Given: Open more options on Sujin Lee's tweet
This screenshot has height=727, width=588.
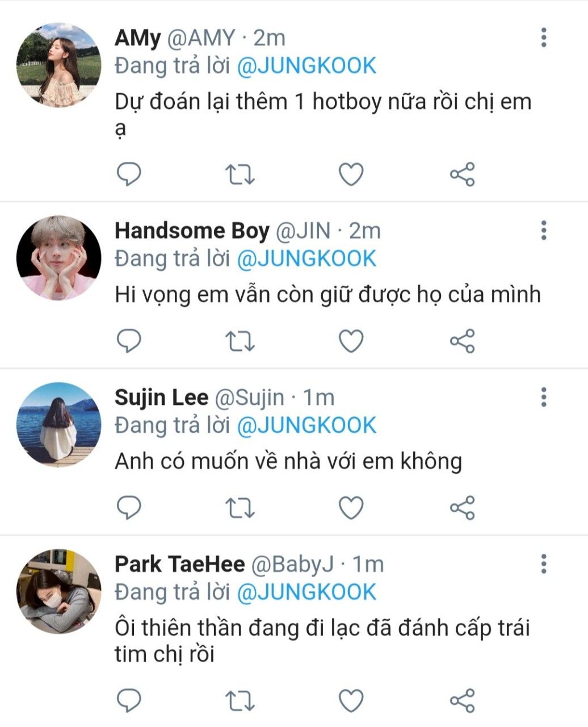Looking at the screenshot, I should pyautogui.click(x=544, y=397).
